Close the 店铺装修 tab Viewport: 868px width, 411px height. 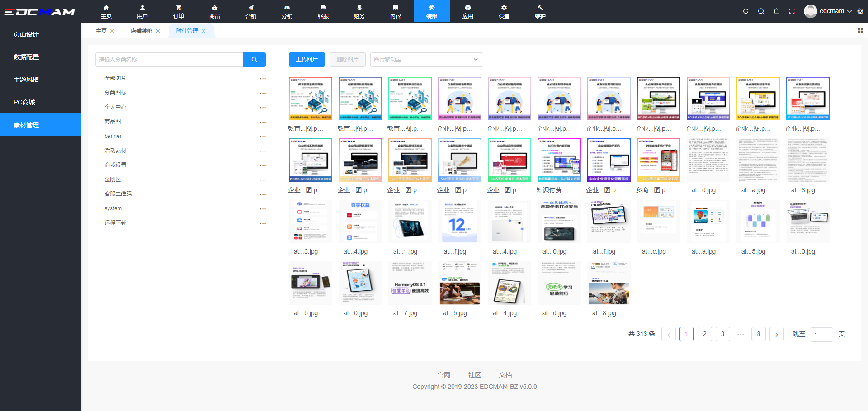click(158, 31)
